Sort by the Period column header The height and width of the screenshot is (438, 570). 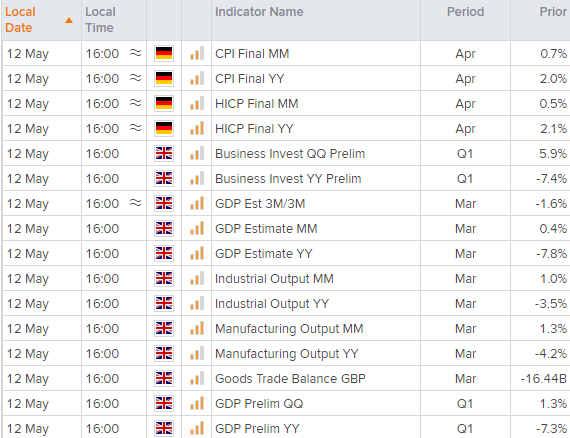click(465, 12)
